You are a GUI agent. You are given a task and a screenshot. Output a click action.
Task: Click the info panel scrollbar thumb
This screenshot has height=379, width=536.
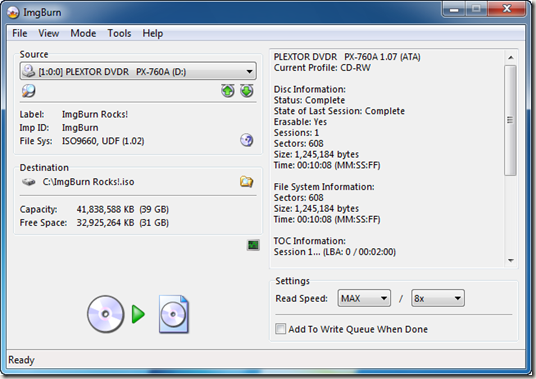coord(511,120)
